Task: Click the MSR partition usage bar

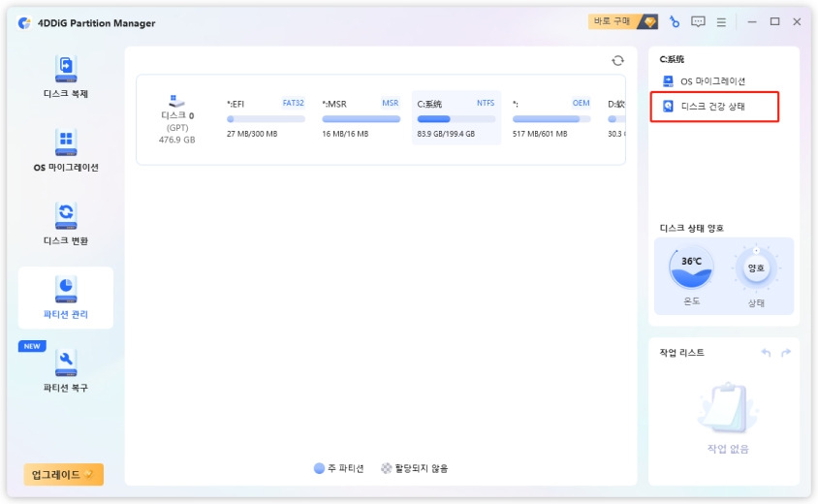Action: [361, 119]
